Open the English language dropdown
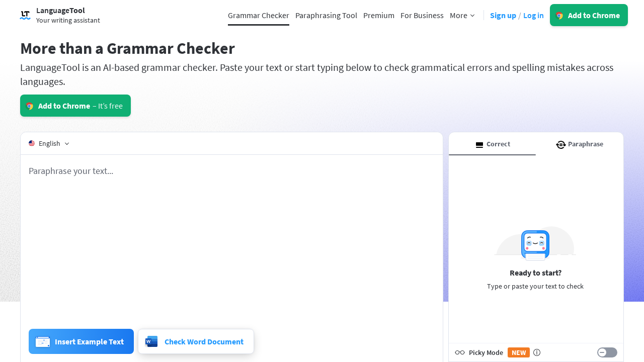 tap(49, 143)
